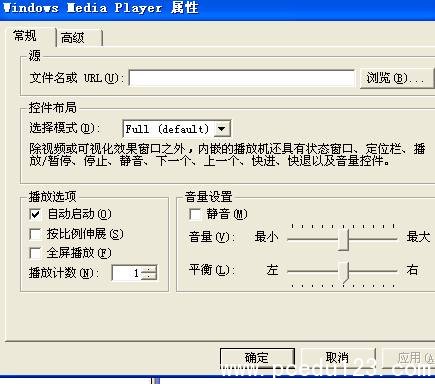Click the 右 label of the balance slider

click(x=412, y=270)
